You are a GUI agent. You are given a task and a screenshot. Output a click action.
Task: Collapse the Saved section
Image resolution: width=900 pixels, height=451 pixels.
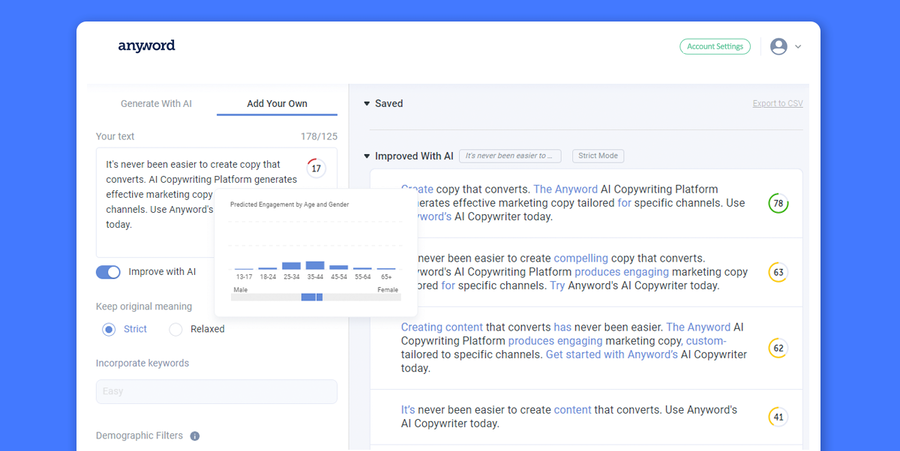367,104
